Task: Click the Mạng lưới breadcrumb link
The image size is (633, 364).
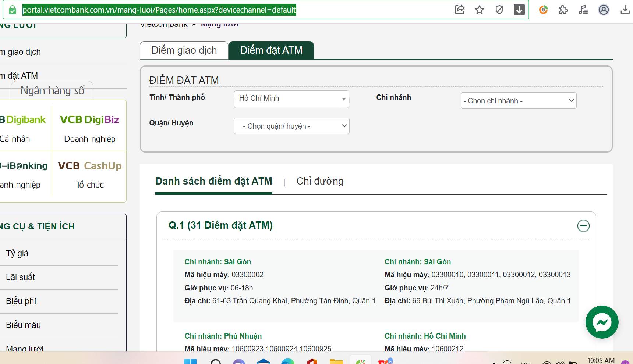Action: [220, 25]
